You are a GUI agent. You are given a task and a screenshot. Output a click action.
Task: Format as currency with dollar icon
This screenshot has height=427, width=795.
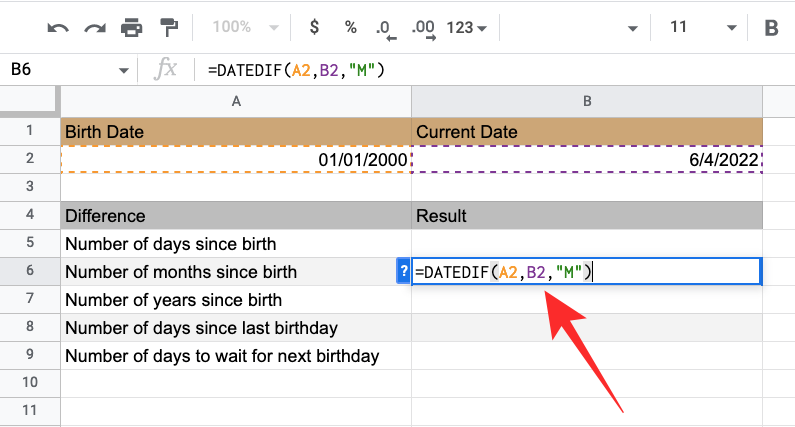click(x=314, y=28)
